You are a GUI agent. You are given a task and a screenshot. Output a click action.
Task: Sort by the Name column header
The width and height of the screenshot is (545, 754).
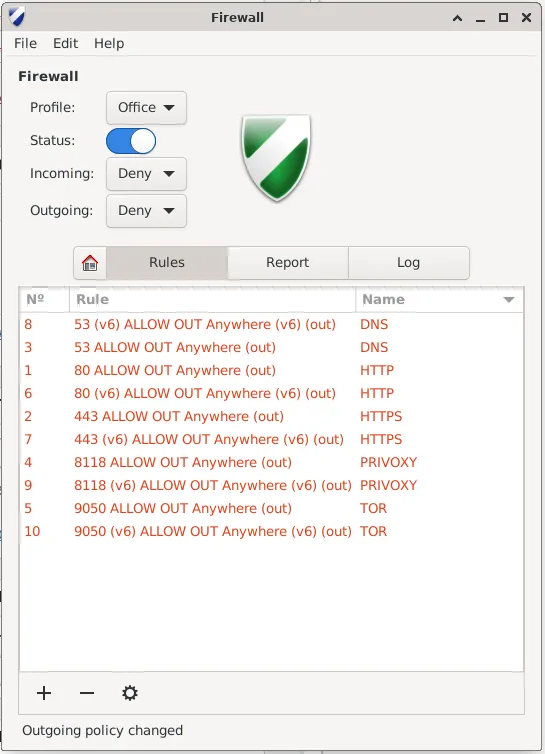pyautogui.click(x=439, y=300)
